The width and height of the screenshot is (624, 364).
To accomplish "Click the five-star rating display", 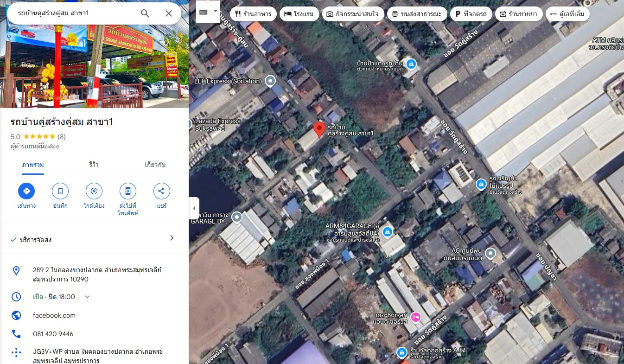I will tap(39, 137).
